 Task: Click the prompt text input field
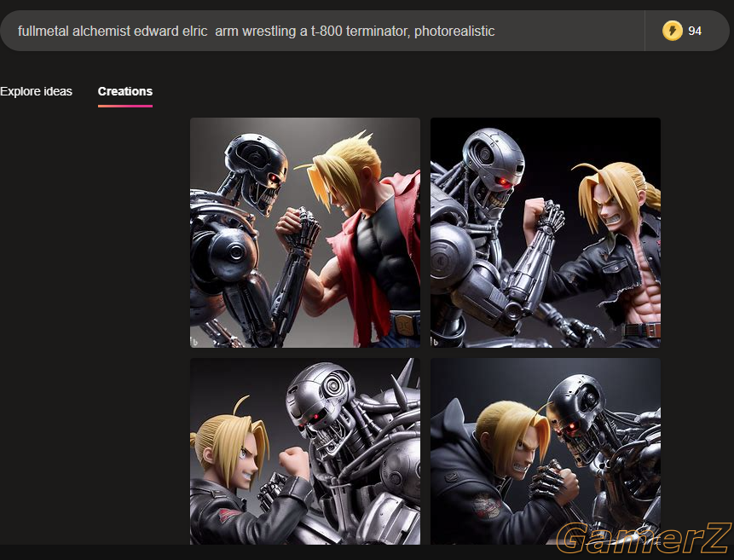point(323,31)
